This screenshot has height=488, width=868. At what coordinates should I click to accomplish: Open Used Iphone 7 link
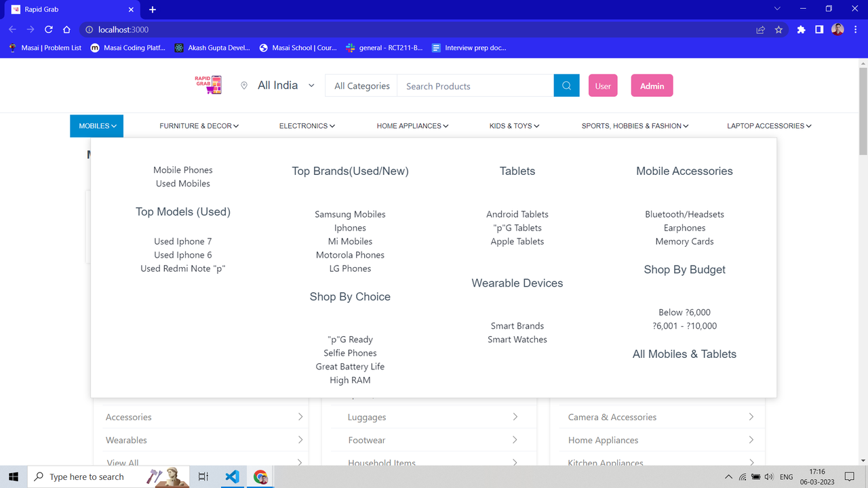tap(183, 241)
